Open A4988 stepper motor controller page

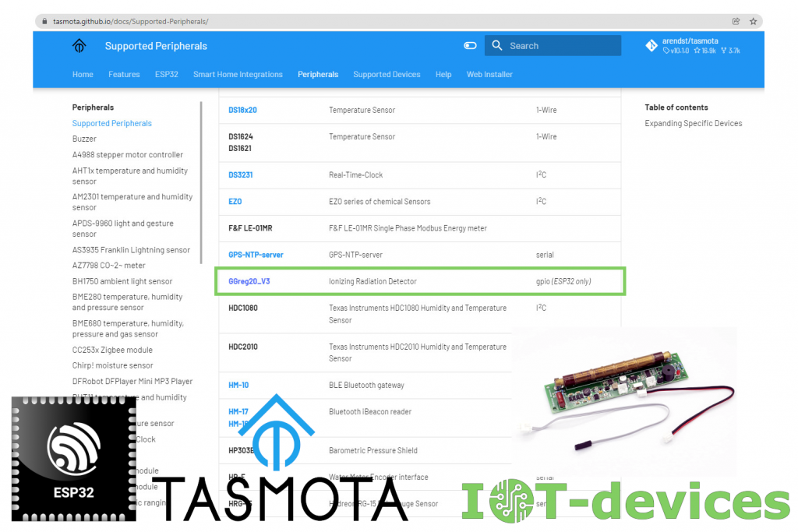(127, 155)
